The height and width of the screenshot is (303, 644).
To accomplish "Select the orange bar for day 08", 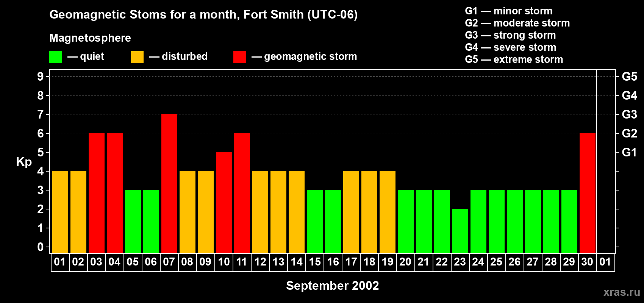I will pos(188,212).
